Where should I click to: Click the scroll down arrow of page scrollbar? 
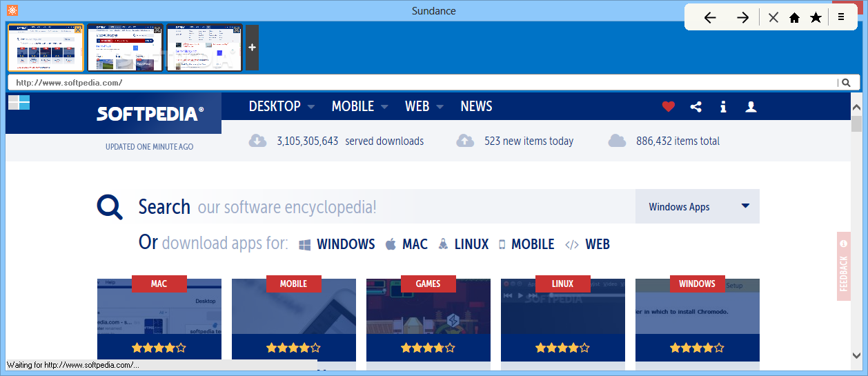click(x=856, y=355)
